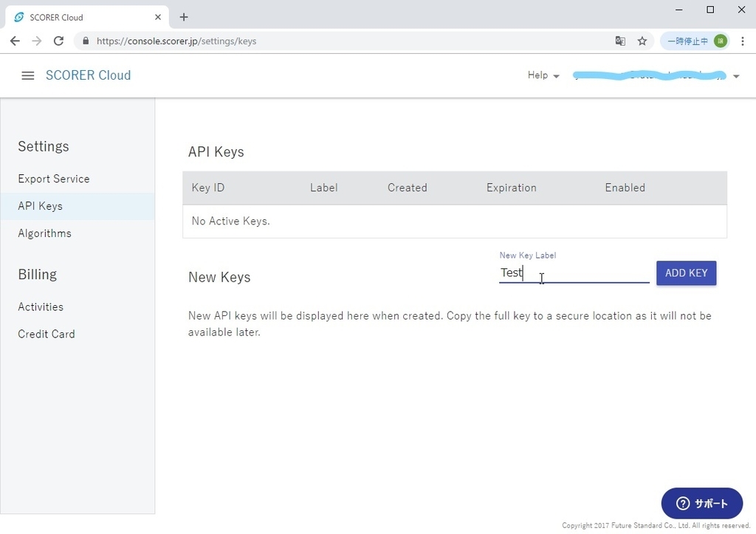
Task: Click the Key ID column header
Action: tap(207, 188)
